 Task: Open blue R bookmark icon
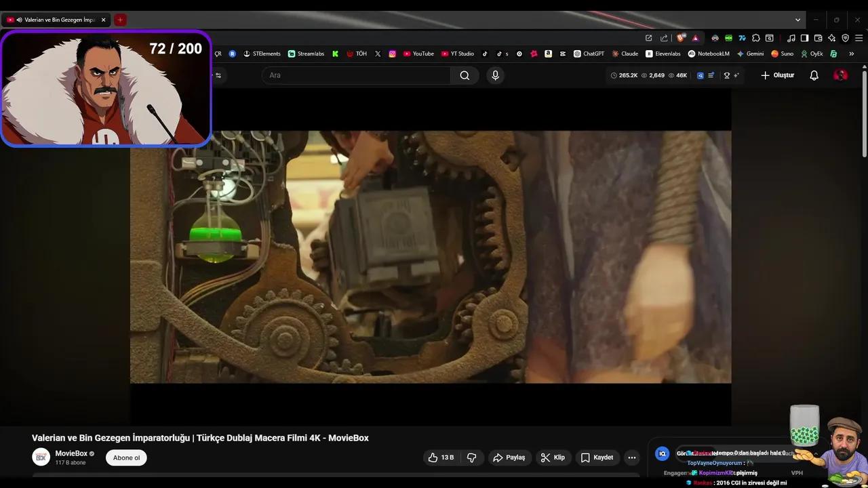point(233,54)
